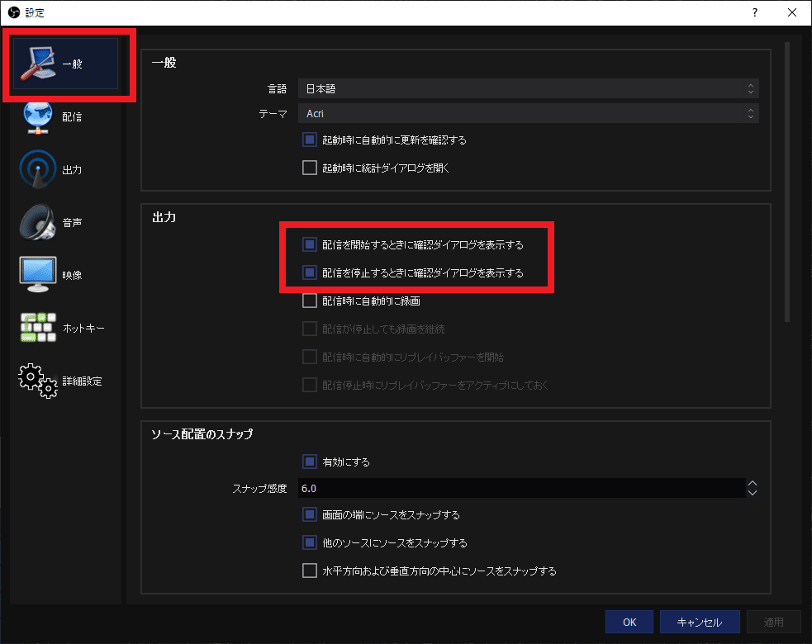
Task: Toggle 配信を開始するときに確認ダイアログを表示する checkbox
Action: click(310, 244)
